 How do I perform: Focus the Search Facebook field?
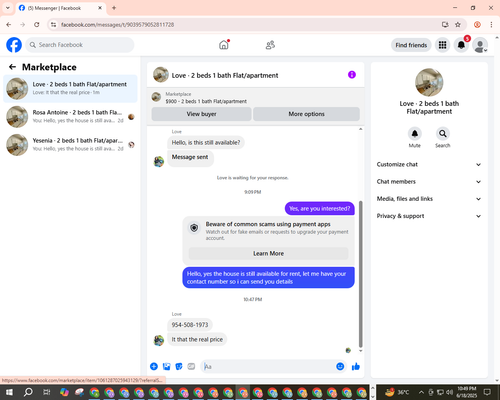pos(80,45)
